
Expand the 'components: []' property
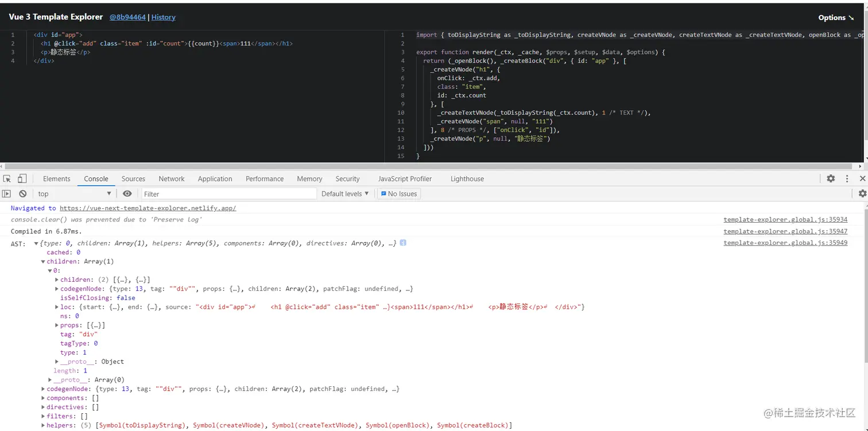pyautogui.click(x=43, y=398)
